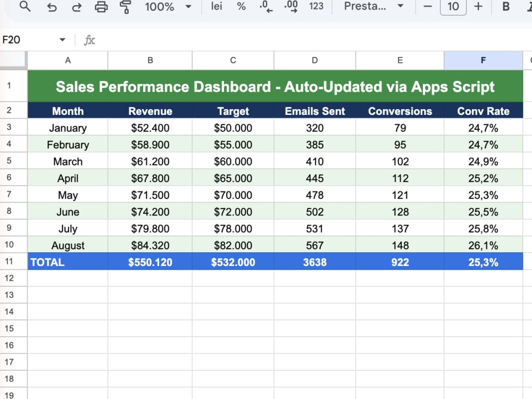Select the $52.400 revenue cell

point(150,128)
